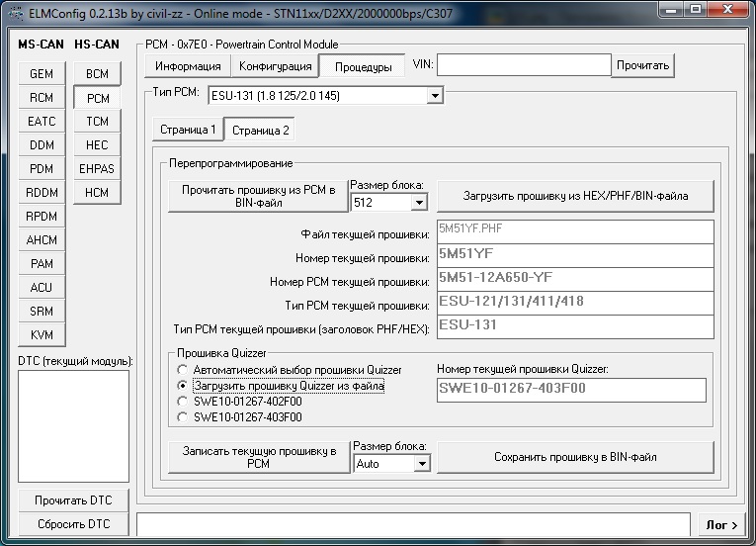Screen dimensions: 756x546
Task: Close the ELMConfig window
Action: (728, 10)
